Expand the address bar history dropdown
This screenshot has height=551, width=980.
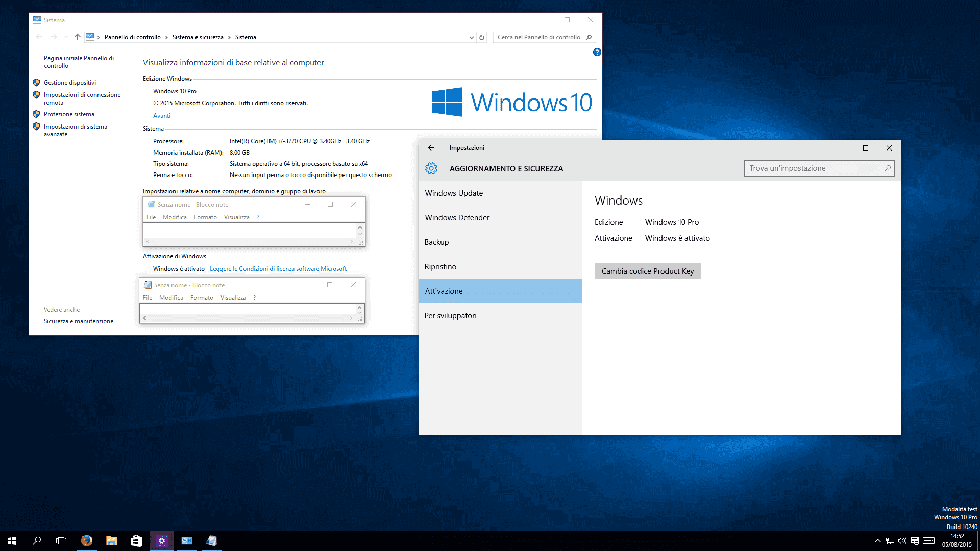coord(471,37)
